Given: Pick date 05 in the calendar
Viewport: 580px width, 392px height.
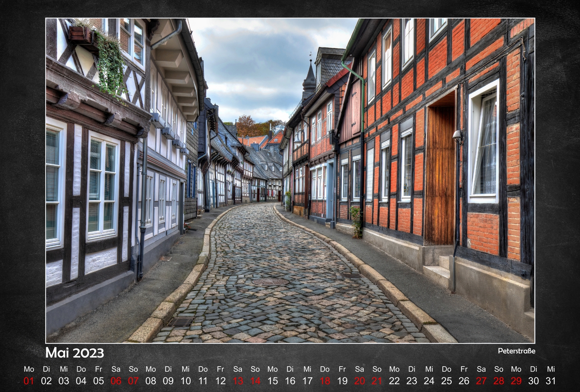Looking at the screenshot, I should pos(98,381).
